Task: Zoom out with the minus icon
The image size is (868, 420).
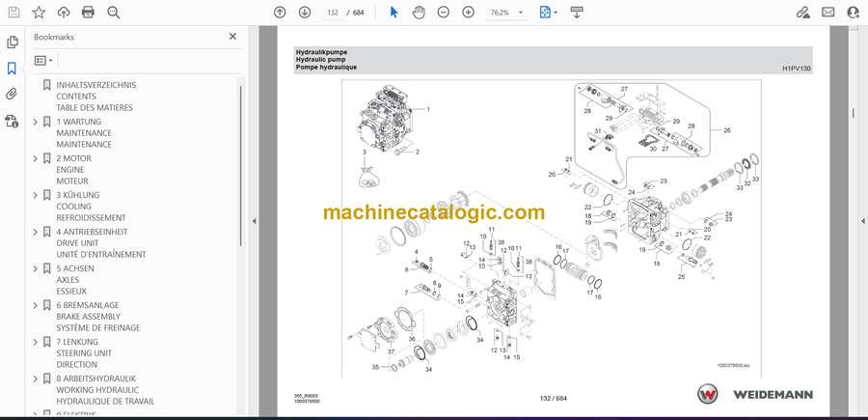Action: [x=444, y=13]
